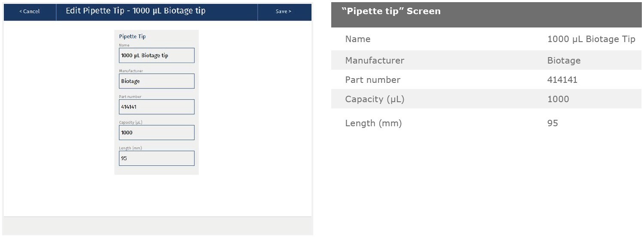Viewport: 644px width, 240px height.
Task: Select the Capacity (µL) label in table
Action: pos(375,99)
